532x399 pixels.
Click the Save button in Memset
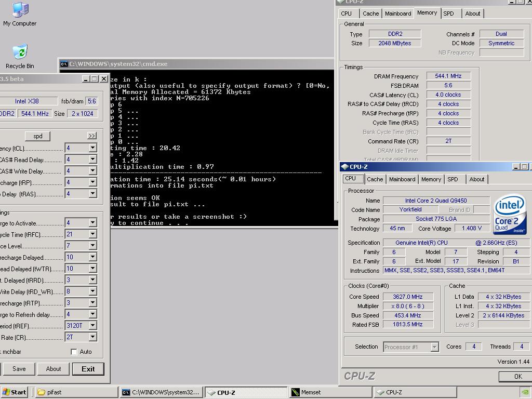[19, 369]
